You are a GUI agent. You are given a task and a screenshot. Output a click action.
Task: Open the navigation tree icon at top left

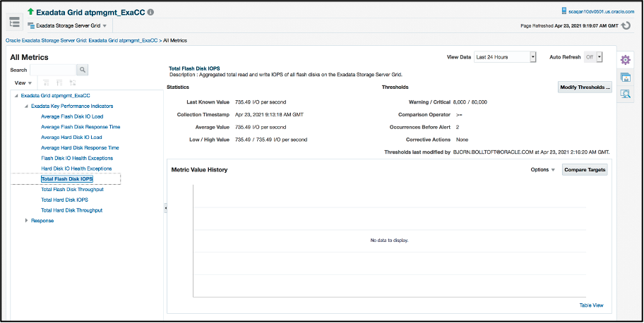(x=14, y=22)
